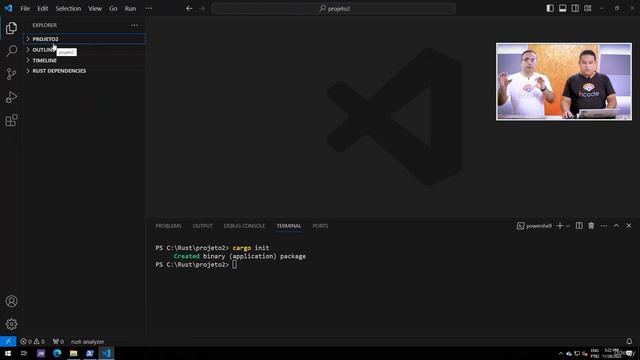Click the EXPLORER panel title
640x360 pixels.
(44, 25)
